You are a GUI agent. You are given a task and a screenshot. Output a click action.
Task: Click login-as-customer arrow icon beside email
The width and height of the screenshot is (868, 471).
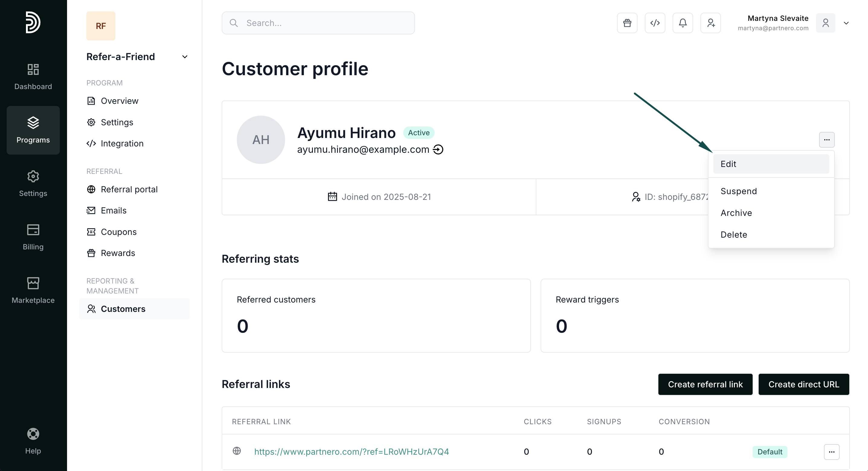438,149
